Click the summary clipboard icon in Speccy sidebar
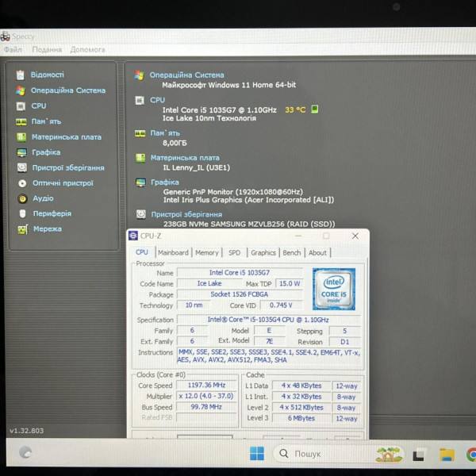 click(21, 75)
